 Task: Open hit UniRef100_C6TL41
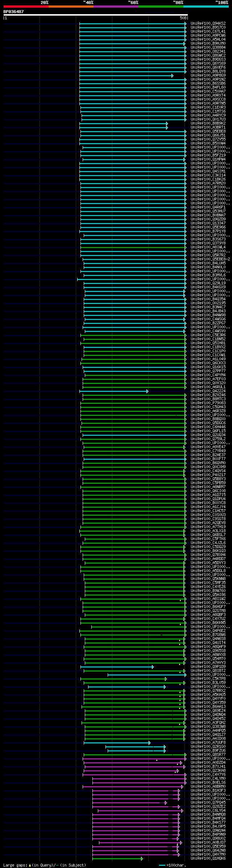click(208, 32)
